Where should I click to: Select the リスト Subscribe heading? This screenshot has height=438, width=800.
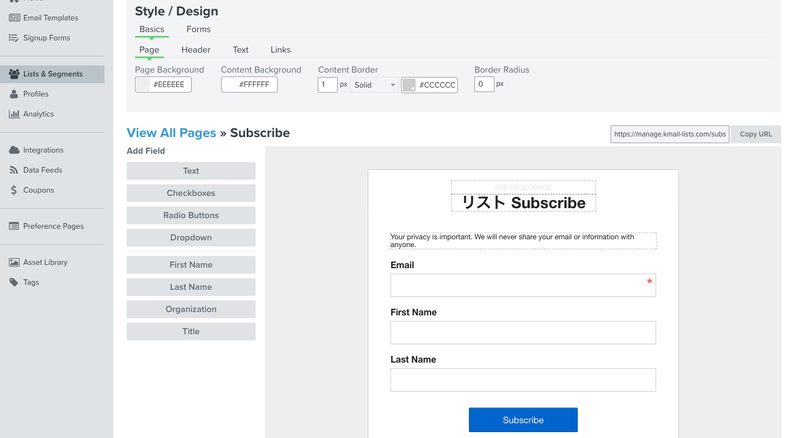tap(523, 203)
